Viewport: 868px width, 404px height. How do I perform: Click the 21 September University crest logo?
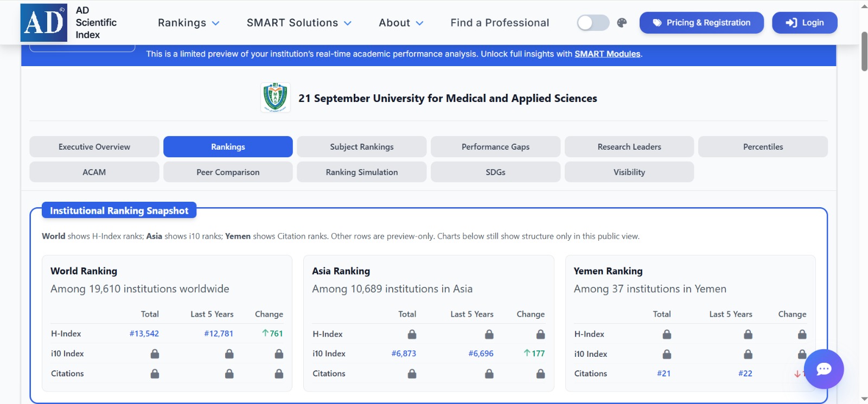[276, 98]
